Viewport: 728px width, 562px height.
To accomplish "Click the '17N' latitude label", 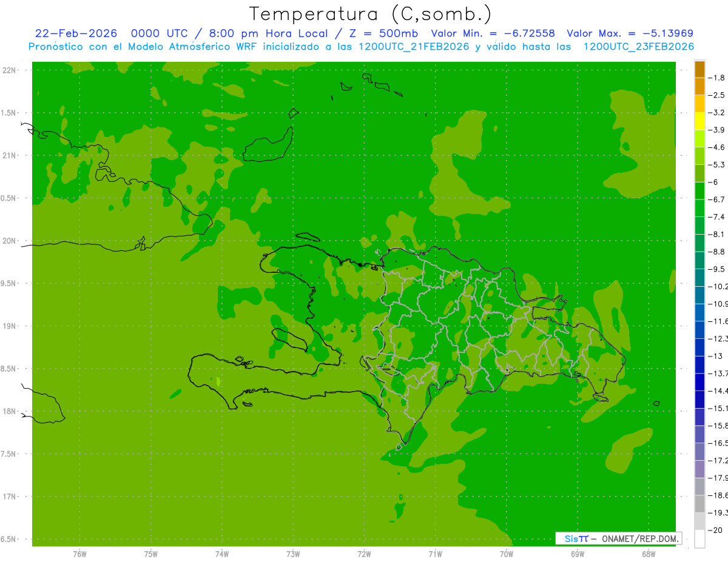I will pyautogui.click(x=9, y=497).
